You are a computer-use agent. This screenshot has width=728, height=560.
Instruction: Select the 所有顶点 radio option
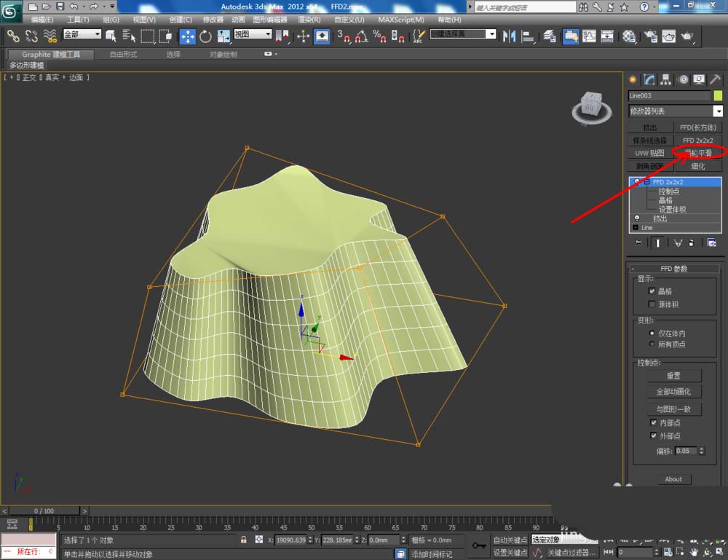click(x=652, y=344)
